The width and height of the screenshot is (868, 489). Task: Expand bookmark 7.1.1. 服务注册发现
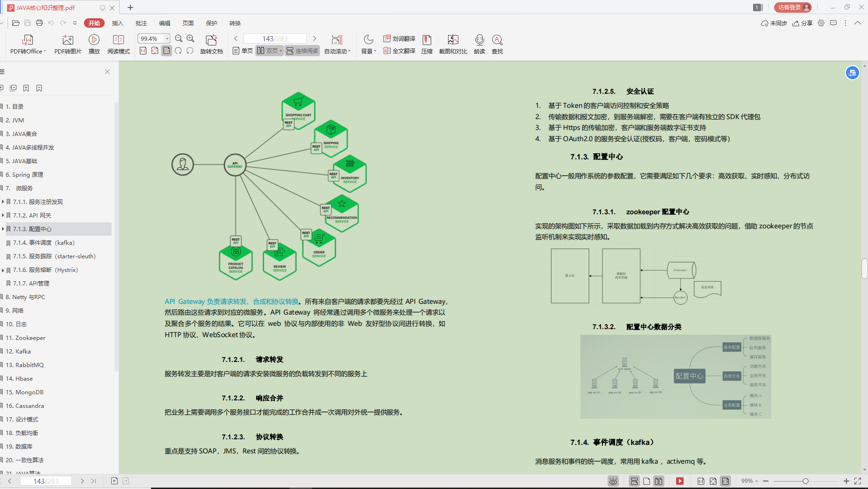tap(3, 202)
